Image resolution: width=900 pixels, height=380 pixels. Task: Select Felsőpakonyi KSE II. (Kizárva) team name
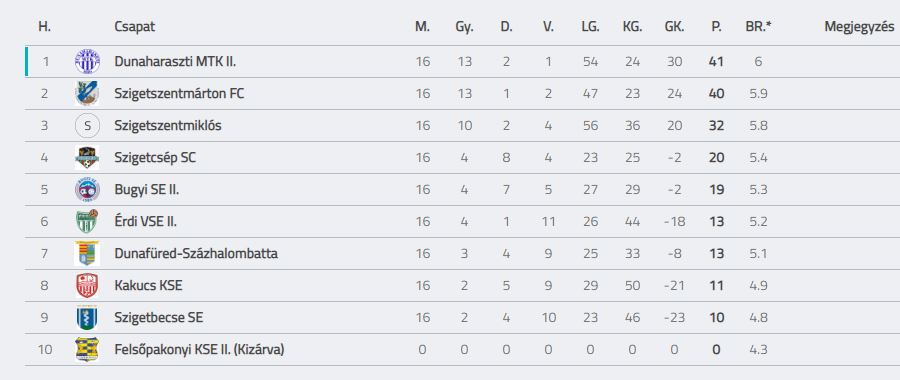pos(199,350)
